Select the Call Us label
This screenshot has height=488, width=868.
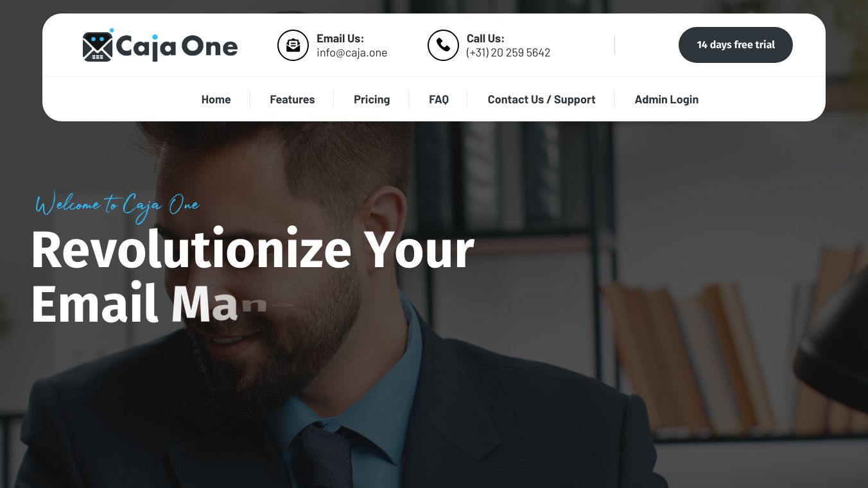[x=485, y=39]
